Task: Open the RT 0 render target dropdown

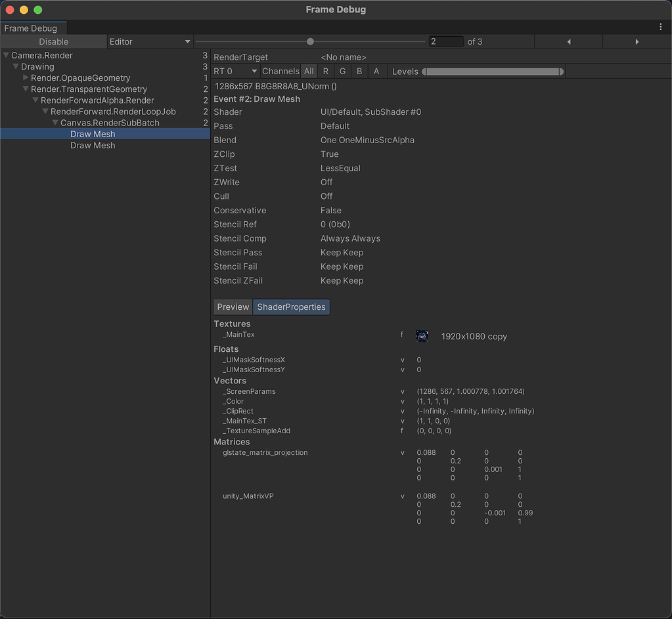Action: point(233,71)
